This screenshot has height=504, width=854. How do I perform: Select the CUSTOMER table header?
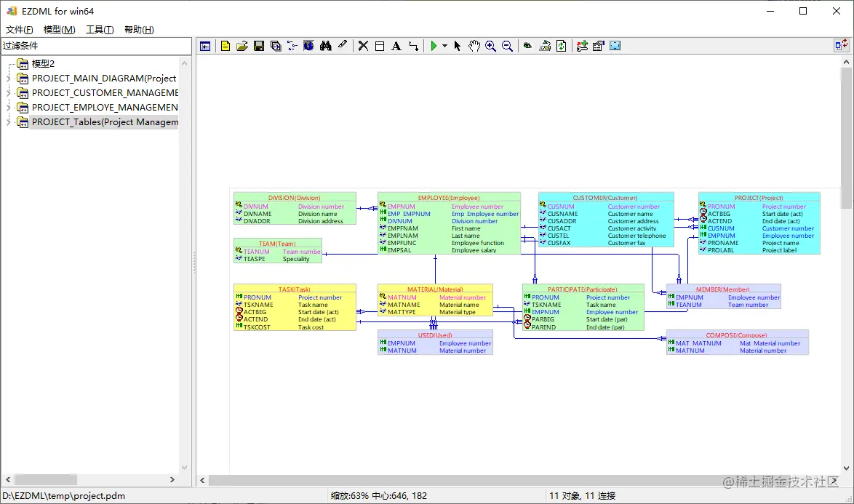click(605, 198)
